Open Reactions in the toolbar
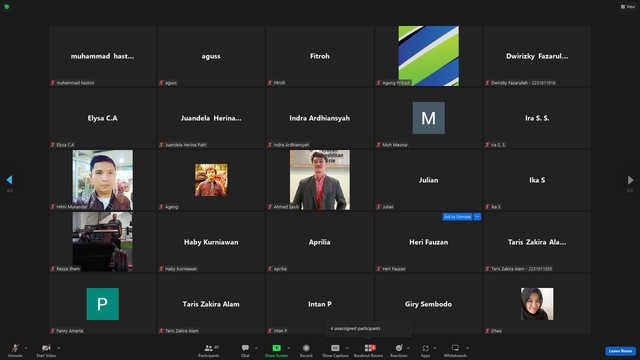The height and width of the screenshot is (360, 640). 399,350
